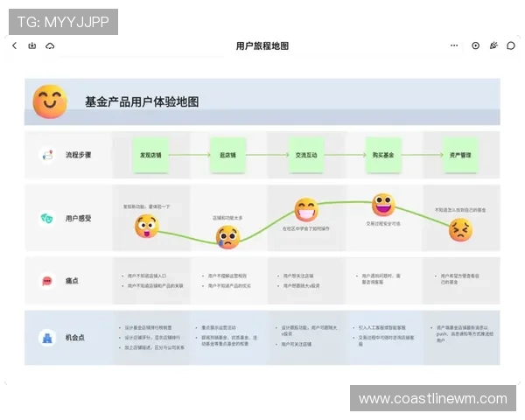The width and height of the screenshot is (525, 420).
Task: Click the flow icon beside 流程步骤
Action: pyautogui.click(x=47, y=155)
